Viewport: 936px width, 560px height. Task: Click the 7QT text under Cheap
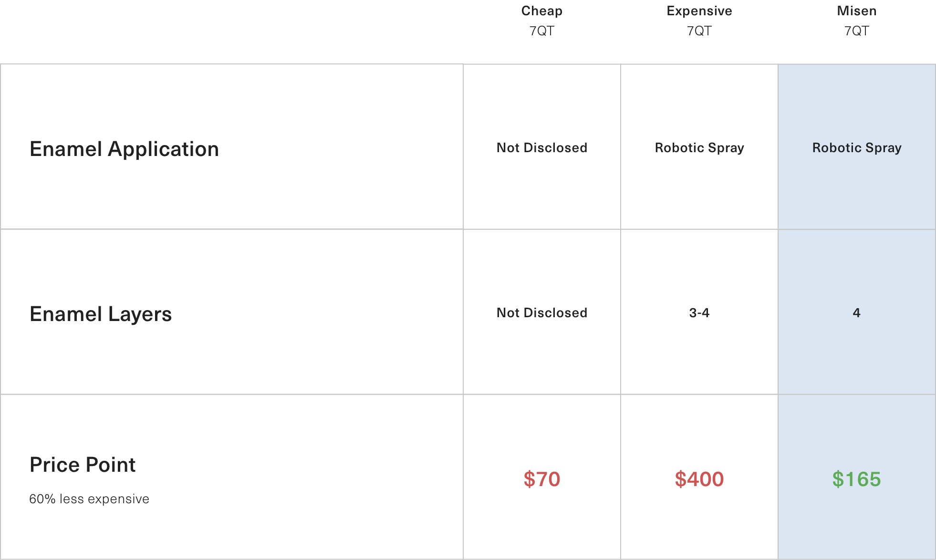point(541,31)
